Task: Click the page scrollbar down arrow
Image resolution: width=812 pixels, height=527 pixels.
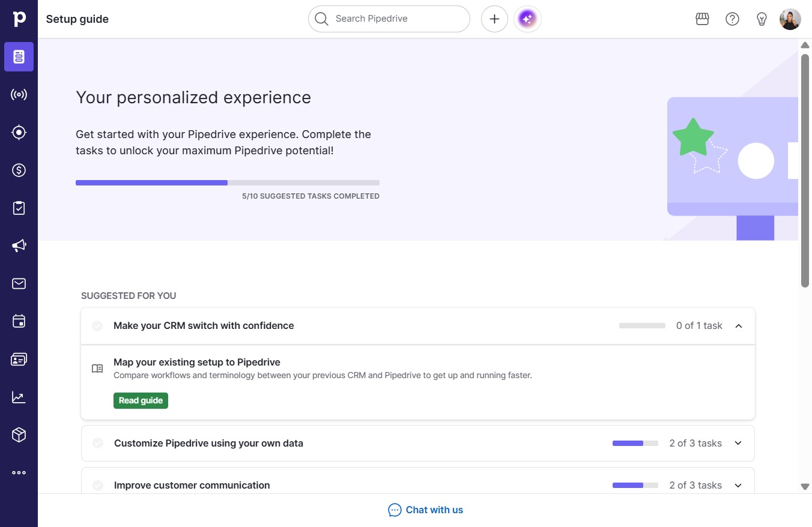Action: coord(805,486)
